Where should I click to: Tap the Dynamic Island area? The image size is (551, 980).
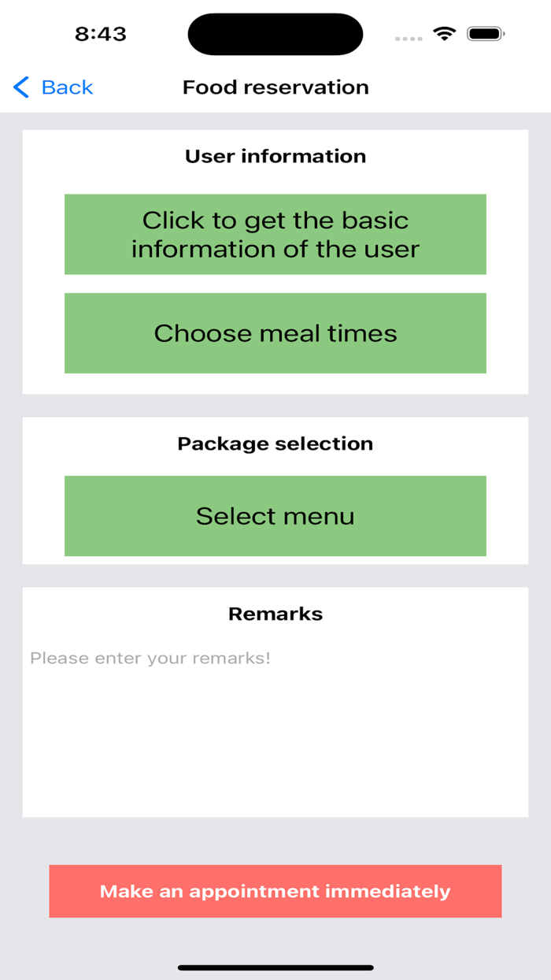pos(275,34)
